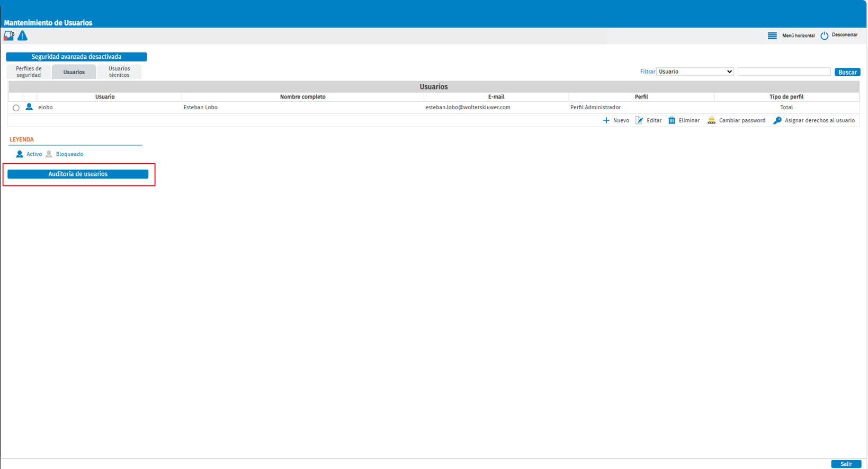Click the Usuario column header
The height and width of the screenshot is (469, 868).
click(105, 97)
